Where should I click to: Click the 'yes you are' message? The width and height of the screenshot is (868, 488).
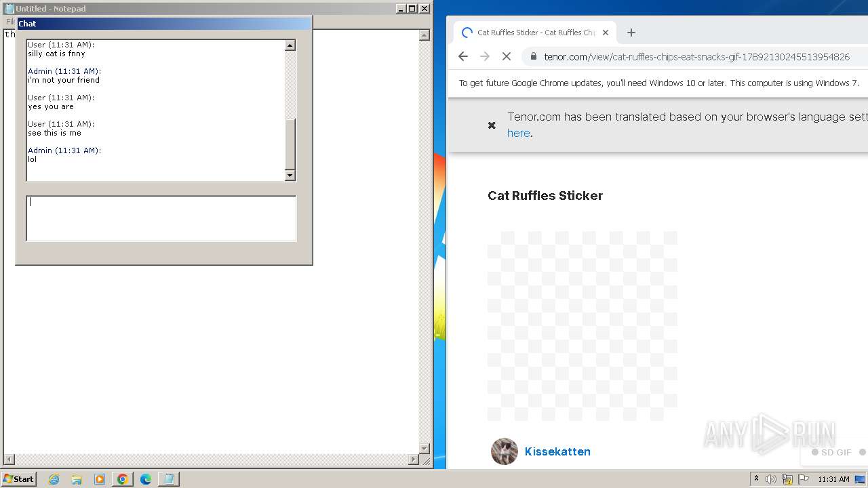pyautogui.click(x=51, y=106)
